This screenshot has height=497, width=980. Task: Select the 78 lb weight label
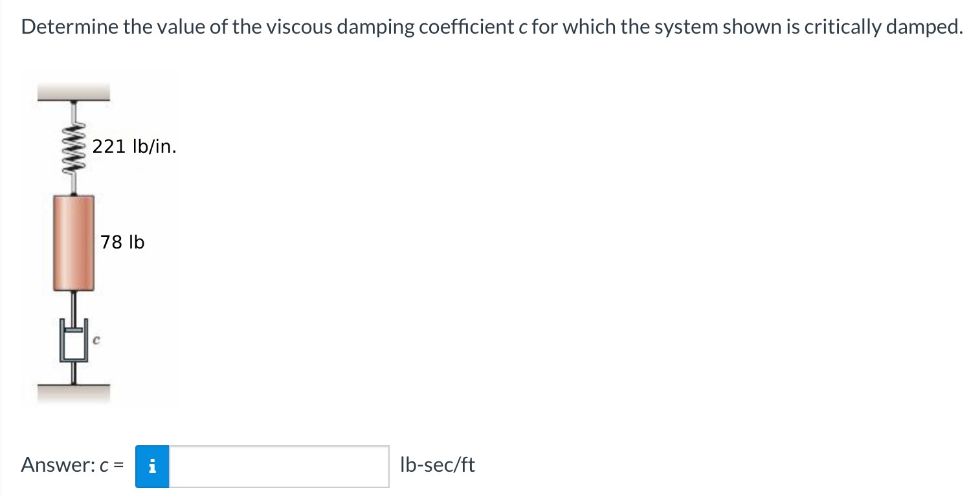tap(122, 242)
